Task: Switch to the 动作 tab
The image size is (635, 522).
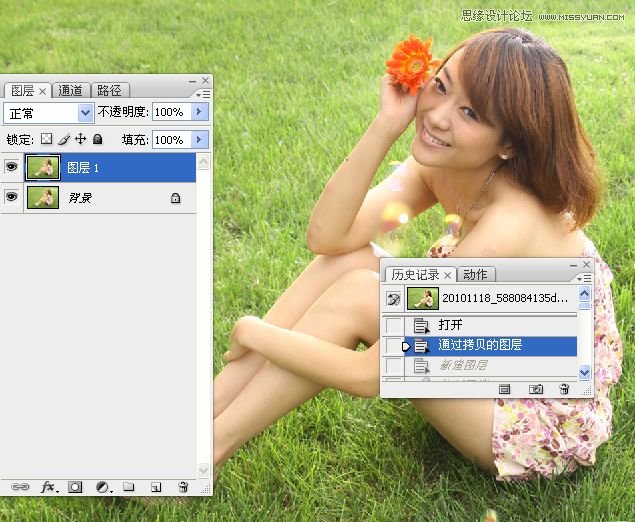Action: pyautogui.click(x=476, y=274)
